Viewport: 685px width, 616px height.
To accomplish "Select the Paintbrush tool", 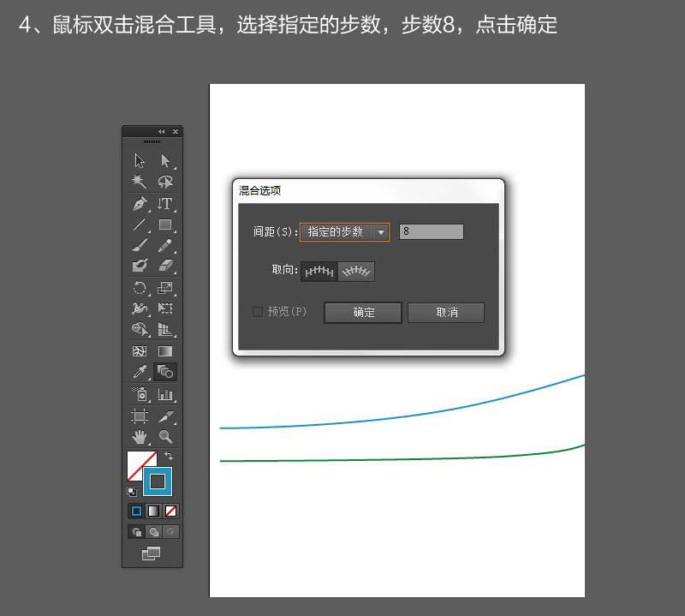I will (x=140, y=245).
